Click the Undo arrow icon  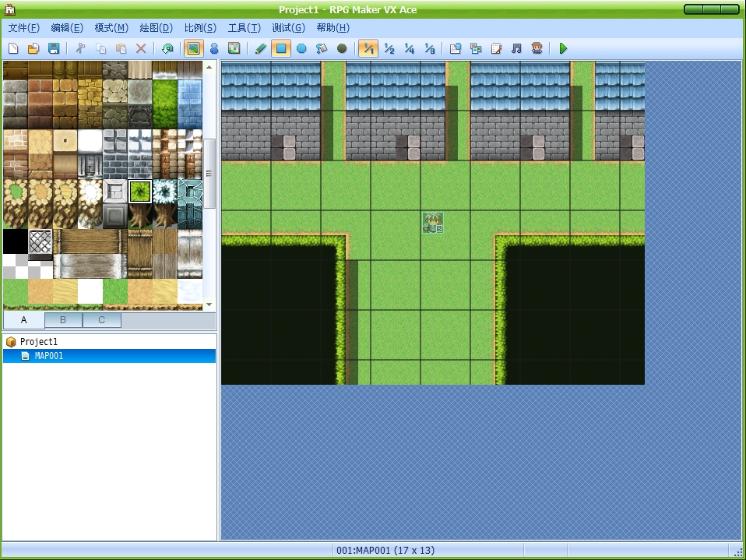167,48
